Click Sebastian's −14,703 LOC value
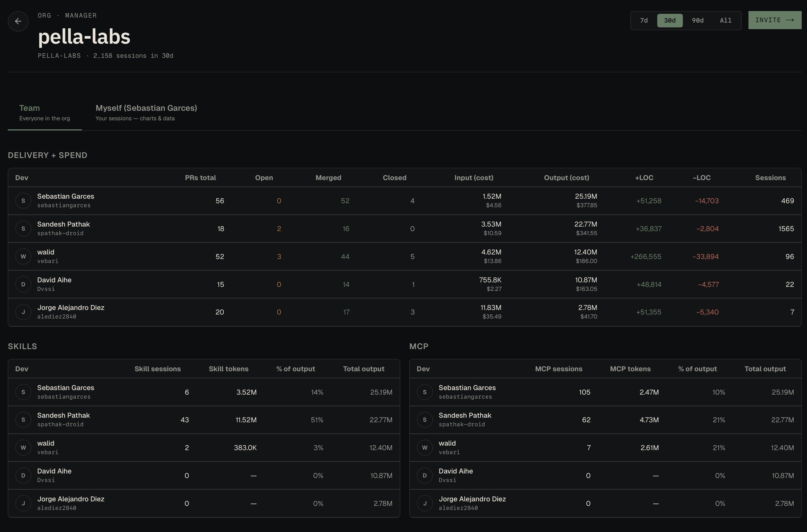807x532 pixels. pyautogui.click(x=707, y=200)
